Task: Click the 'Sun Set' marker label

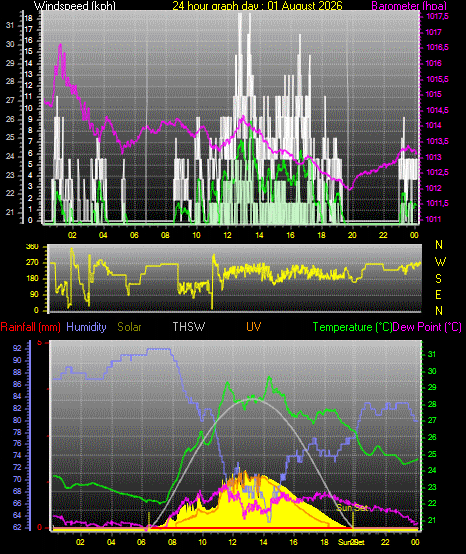Action: tap(352, 508)
